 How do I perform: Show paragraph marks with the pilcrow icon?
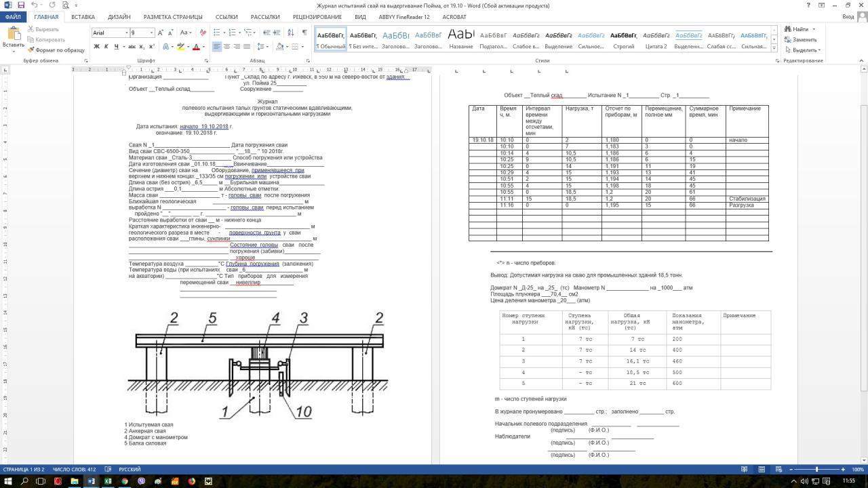pos(304,33)
